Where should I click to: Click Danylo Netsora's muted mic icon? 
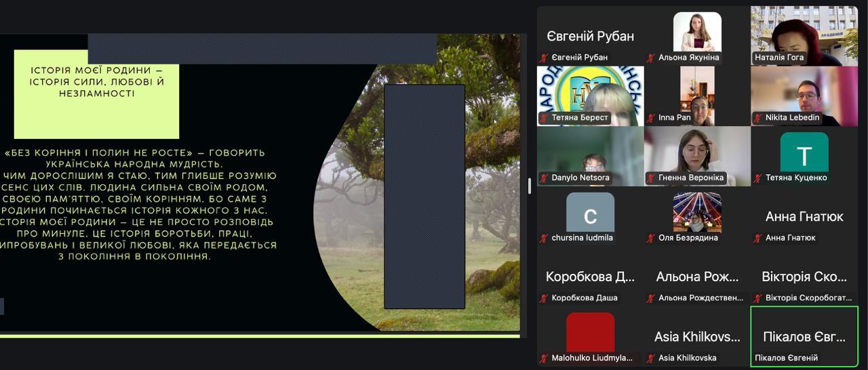coord(544,178)
